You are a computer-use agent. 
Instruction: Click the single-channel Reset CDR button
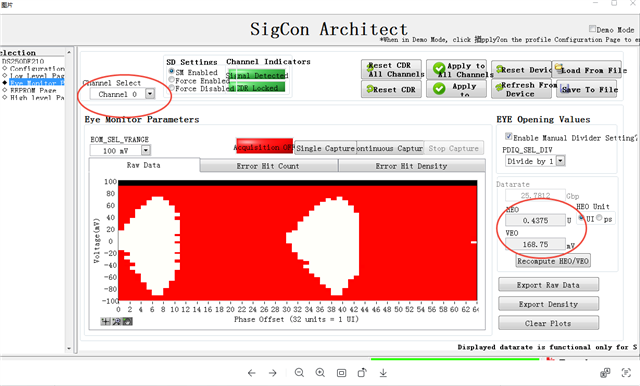click(392, 89)
